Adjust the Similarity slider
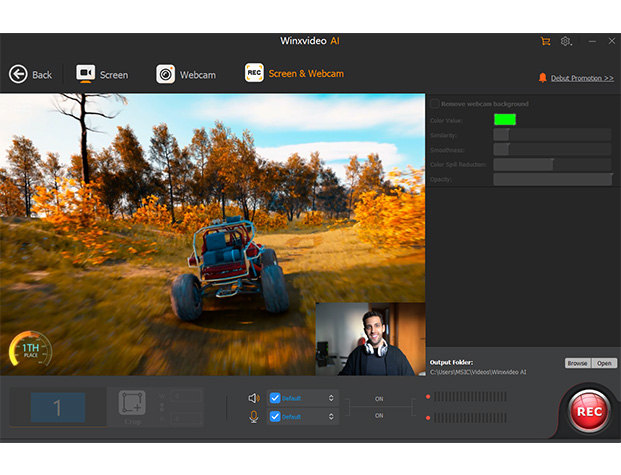Viewport: 621px width, 475px height. pos(552,135)
